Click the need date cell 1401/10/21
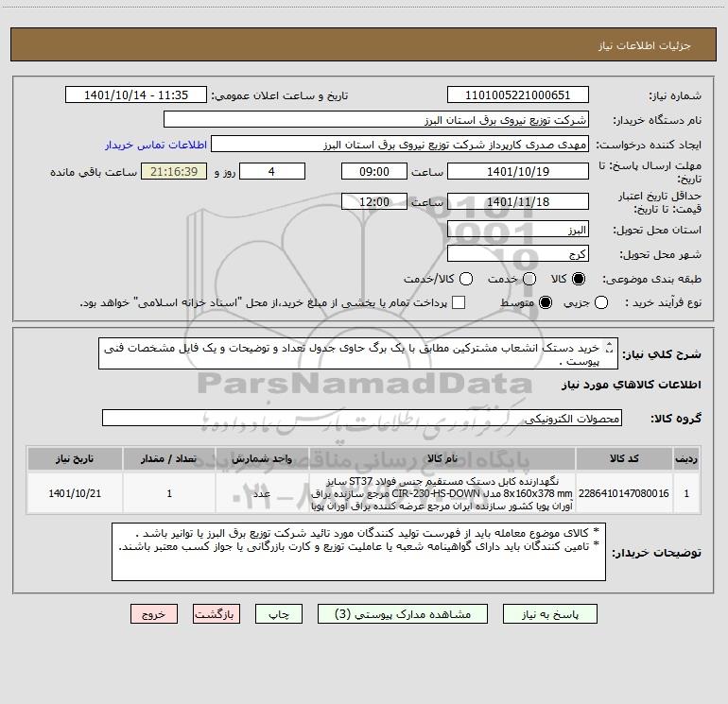The width and height of the screenshot is (728, 704). tap(75, 493)
